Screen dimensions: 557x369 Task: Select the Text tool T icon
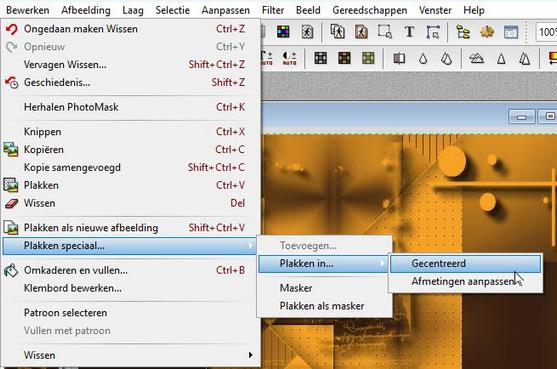point(409,32)
